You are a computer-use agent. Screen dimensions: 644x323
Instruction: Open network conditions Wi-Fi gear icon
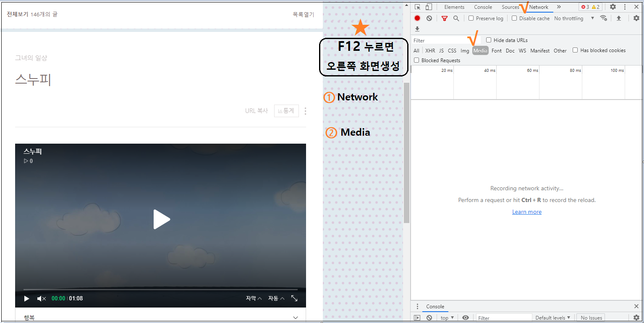(x=604, y=18)
